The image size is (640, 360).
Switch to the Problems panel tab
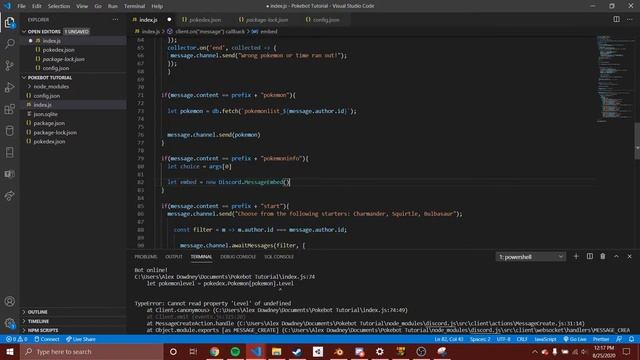coord(146,257)
